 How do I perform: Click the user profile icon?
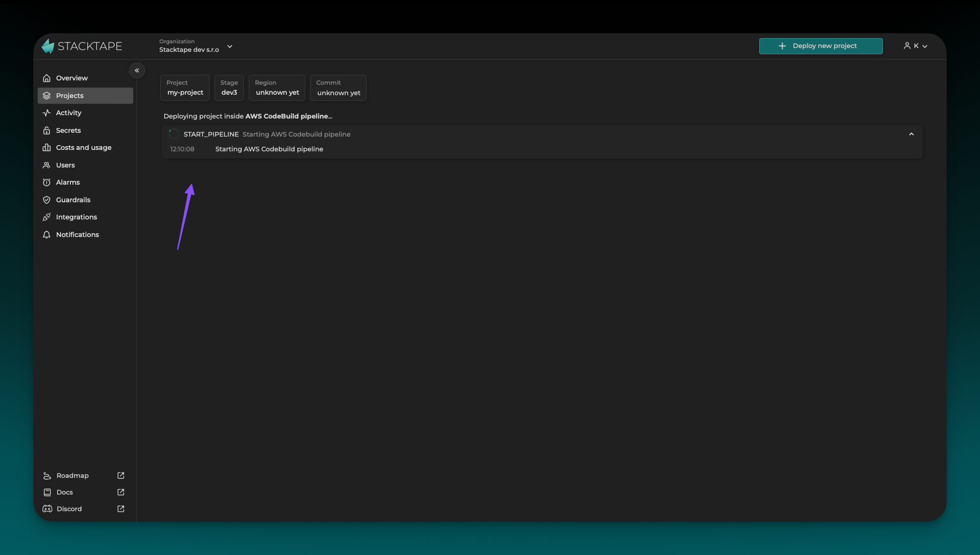tap(907, 46)
